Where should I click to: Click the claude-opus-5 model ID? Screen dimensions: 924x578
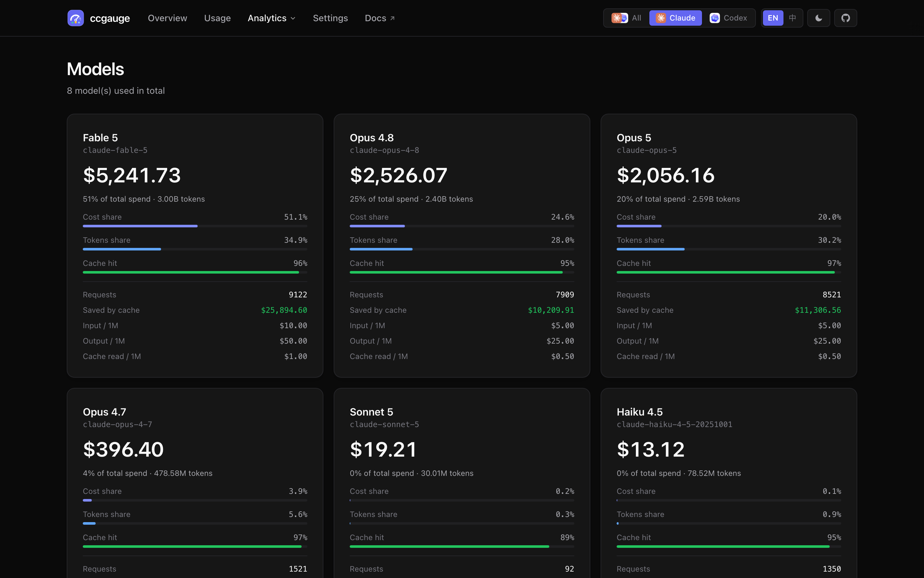tap(646, 150)
